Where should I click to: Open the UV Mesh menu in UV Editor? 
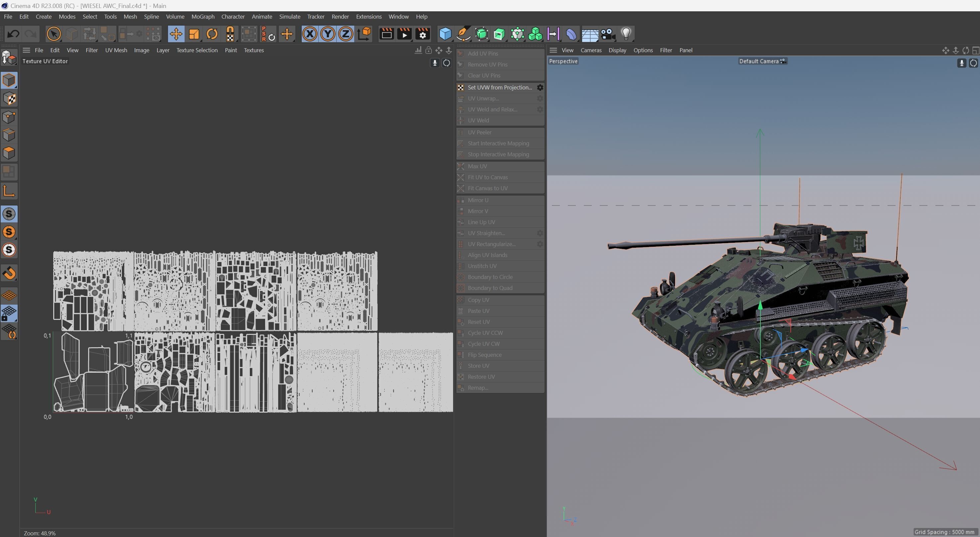[x=116, y=50]
